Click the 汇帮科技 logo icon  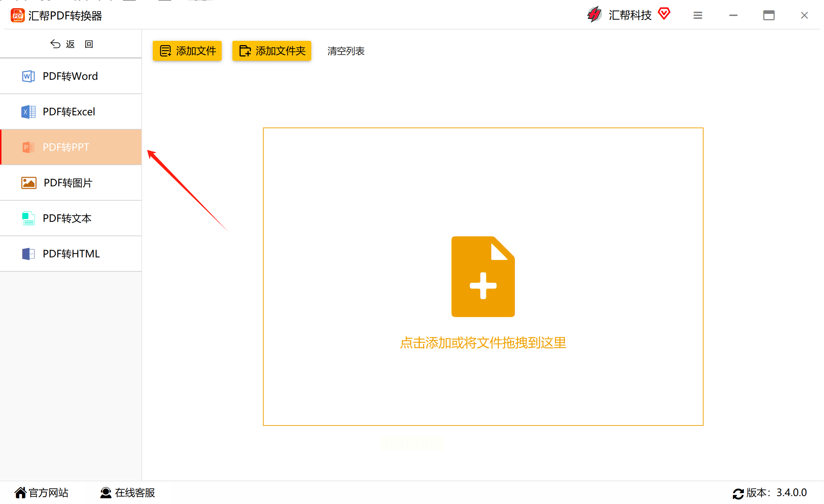[594, 15]
